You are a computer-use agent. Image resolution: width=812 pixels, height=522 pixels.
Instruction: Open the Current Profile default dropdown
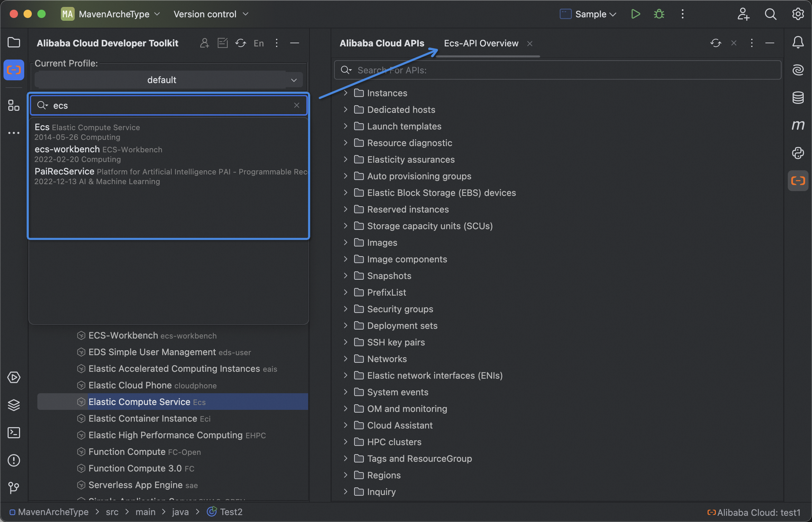point(169,80)
